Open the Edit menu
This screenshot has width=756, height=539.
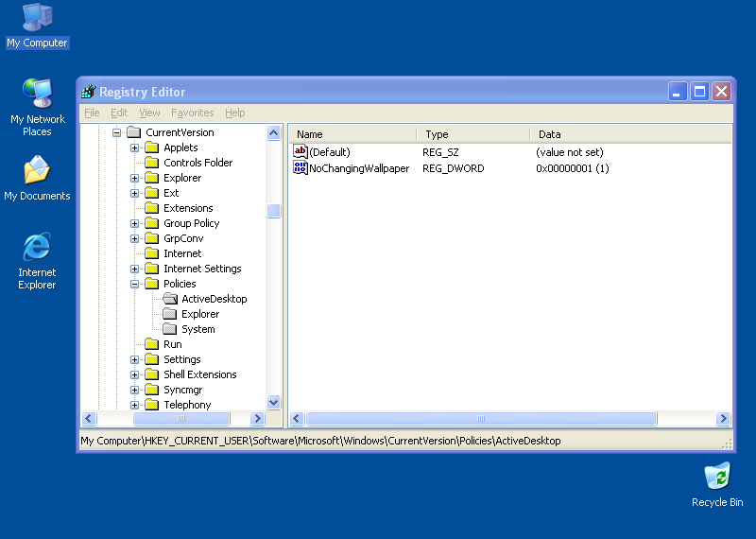(x=119, y=113)
